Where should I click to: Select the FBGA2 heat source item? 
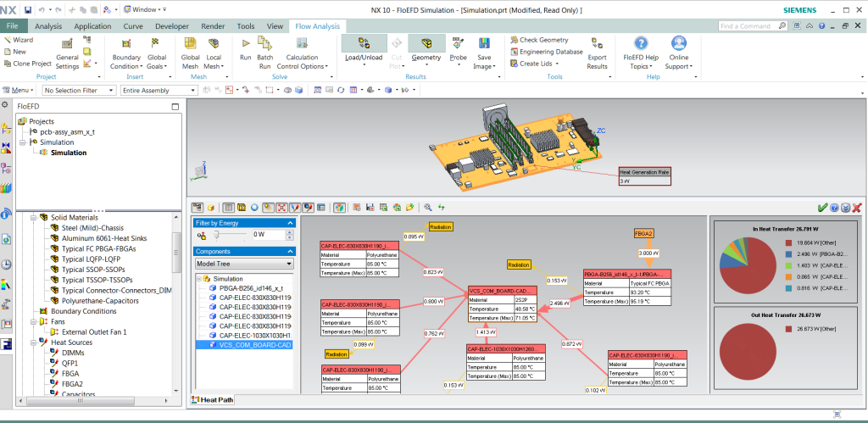[x=66, y=384]
